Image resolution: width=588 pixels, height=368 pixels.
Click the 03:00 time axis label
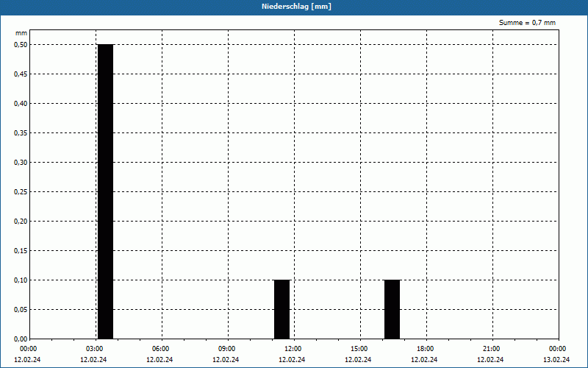(96, 349)
